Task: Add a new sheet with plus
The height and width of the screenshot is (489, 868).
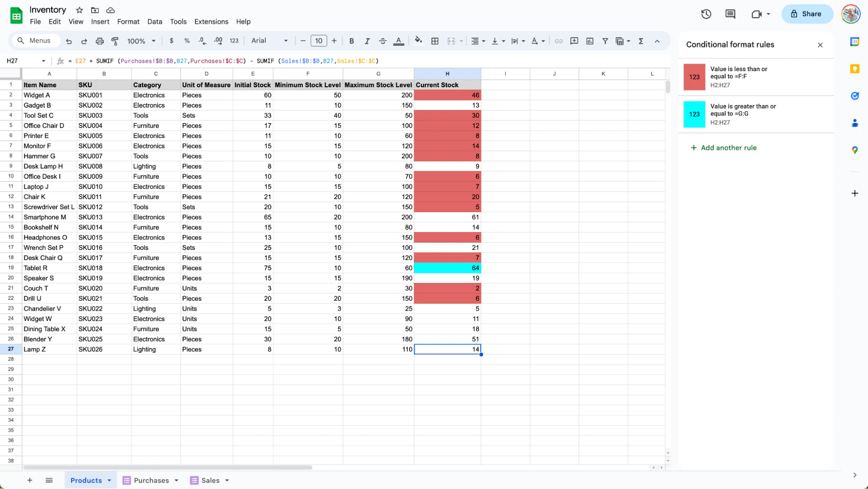Action: [x=30, y=480]
